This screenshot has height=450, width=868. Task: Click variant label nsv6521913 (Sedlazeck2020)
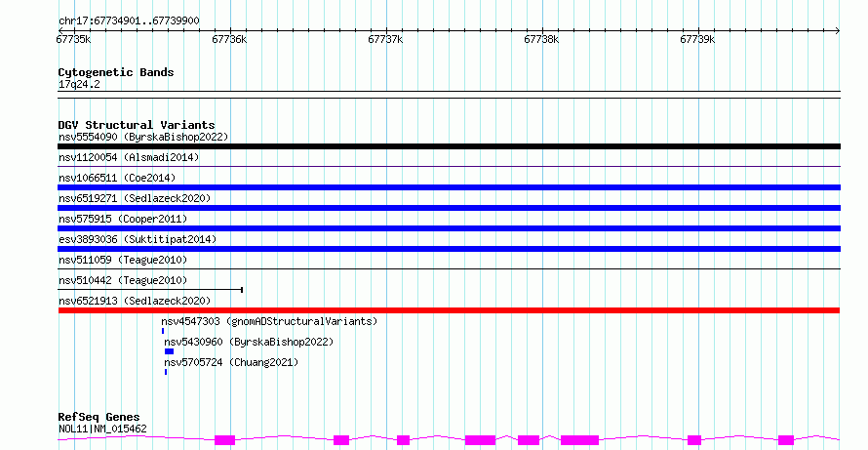(135, 301)
